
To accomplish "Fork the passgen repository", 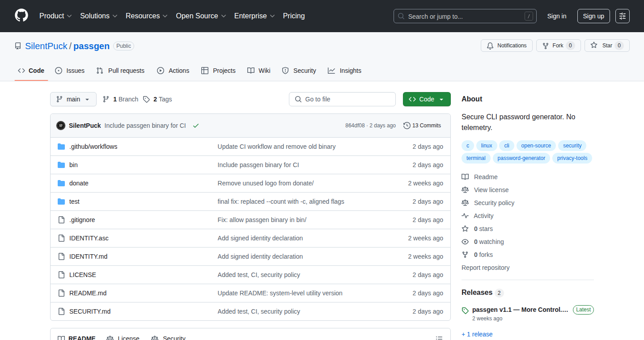I will (559, 46).
